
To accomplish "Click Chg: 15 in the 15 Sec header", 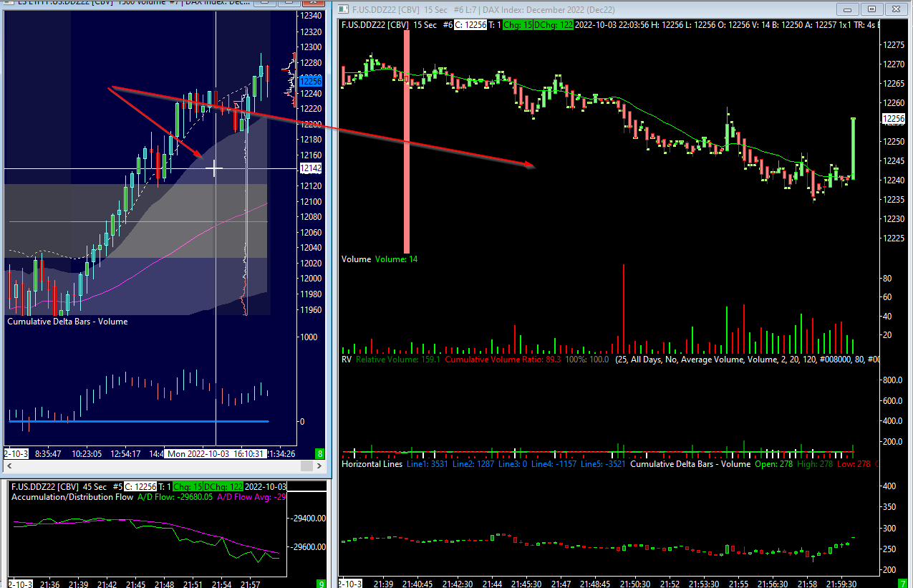I will [518, 25].
